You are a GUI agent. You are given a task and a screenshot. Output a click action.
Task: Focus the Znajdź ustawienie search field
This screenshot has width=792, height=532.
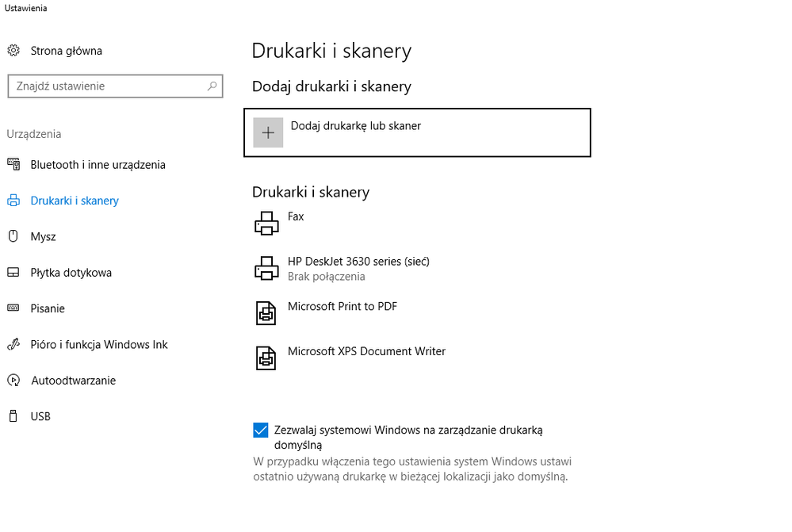[107, 86]
